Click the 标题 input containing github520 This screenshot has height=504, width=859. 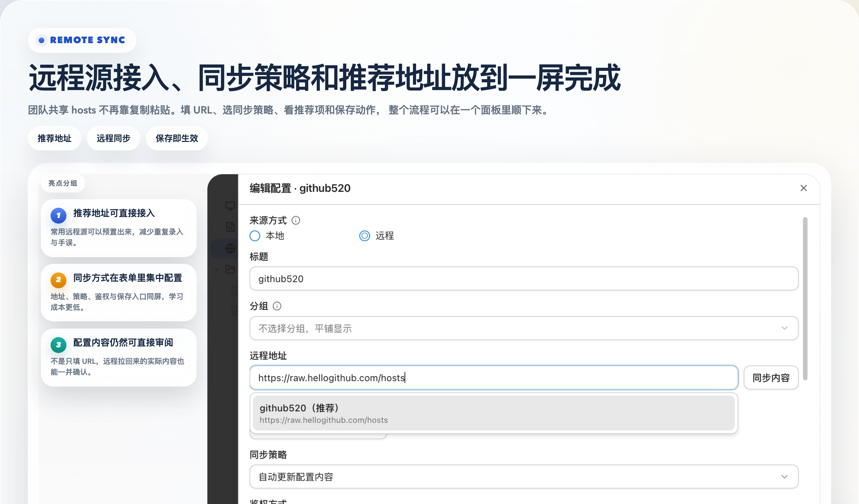523,279
